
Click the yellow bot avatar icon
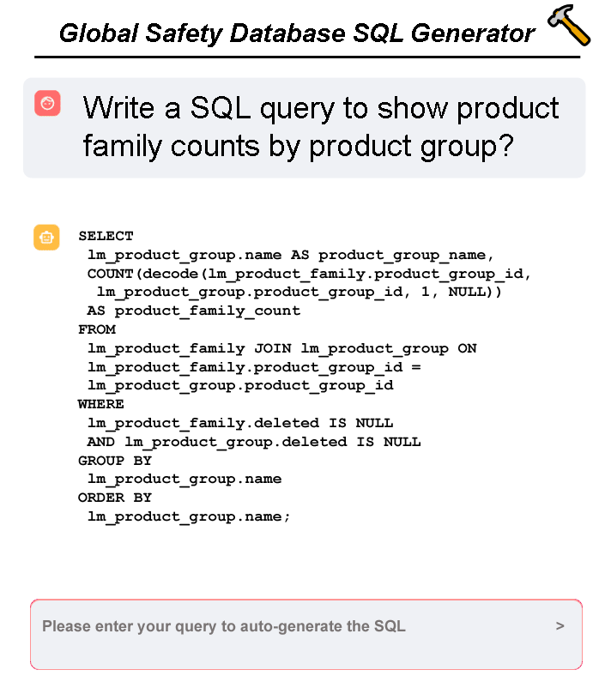tap(46, 237)
